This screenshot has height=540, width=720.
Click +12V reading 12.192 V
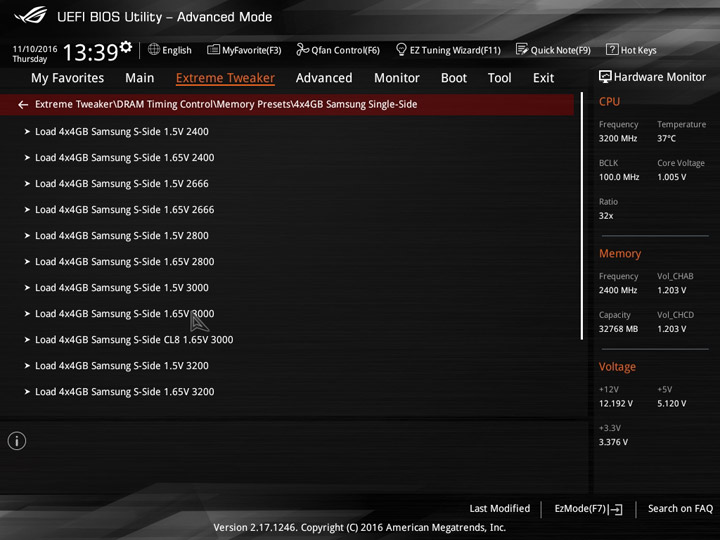615,404
